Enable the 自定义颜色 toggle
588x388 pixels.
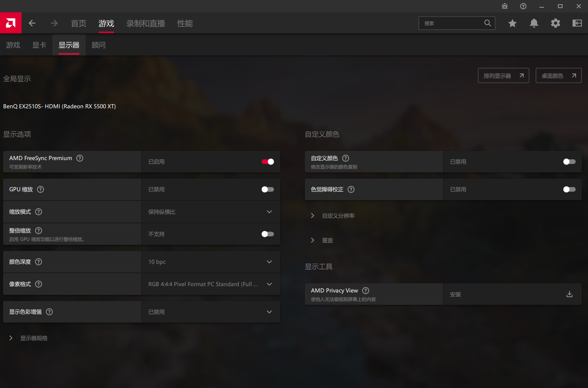tap(570, 162)
